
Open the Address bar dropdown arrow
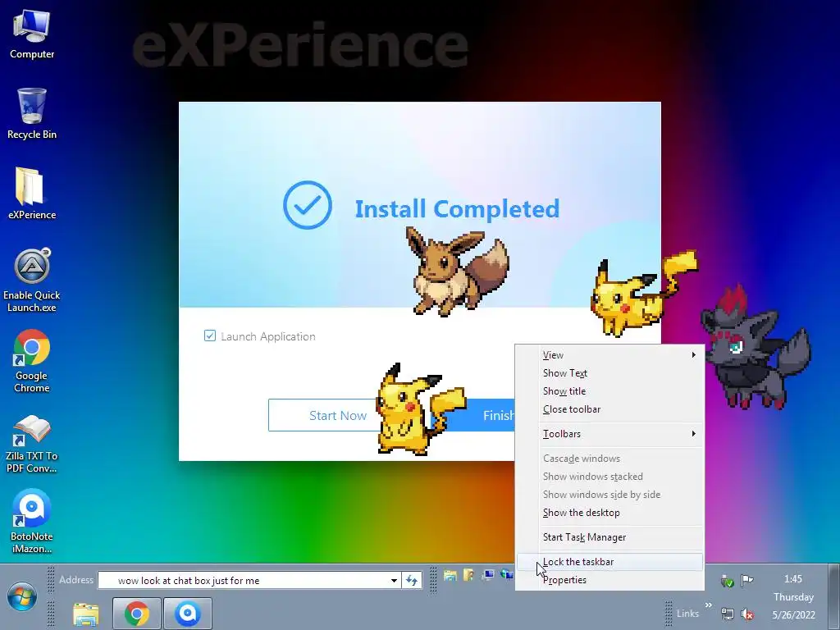point(394,580)
